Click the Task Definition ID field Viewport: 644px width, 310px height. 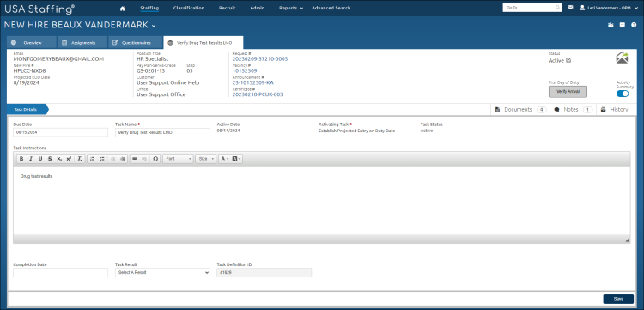click(x=264, y=272)
